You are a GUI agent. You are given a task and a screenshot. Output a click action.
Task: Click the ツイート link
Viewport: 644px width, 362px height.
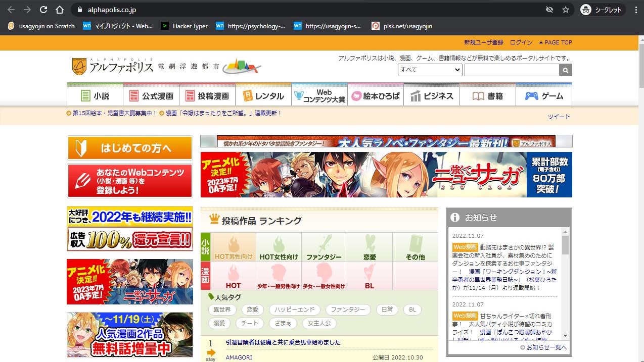coord(559,117)
